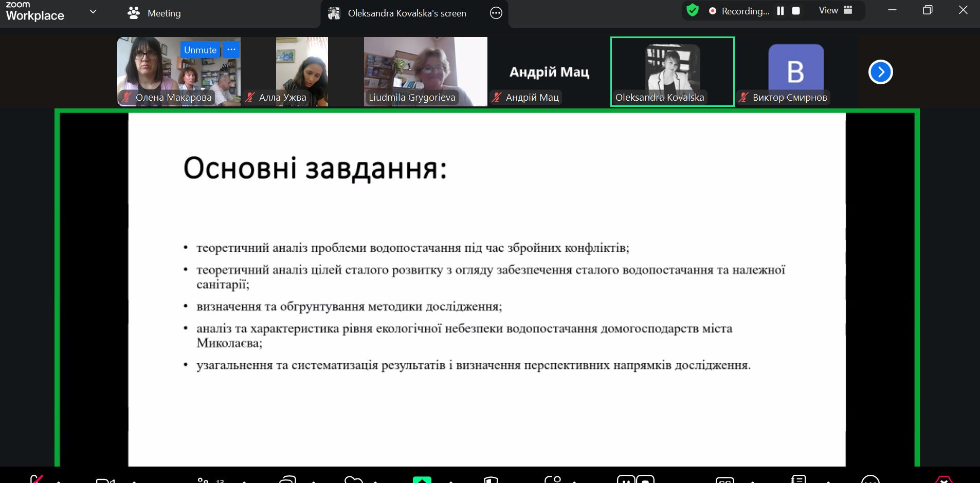Open more options on Олена Макарова's video
This screenshot has width=980, height=483.
coord(231,49)
